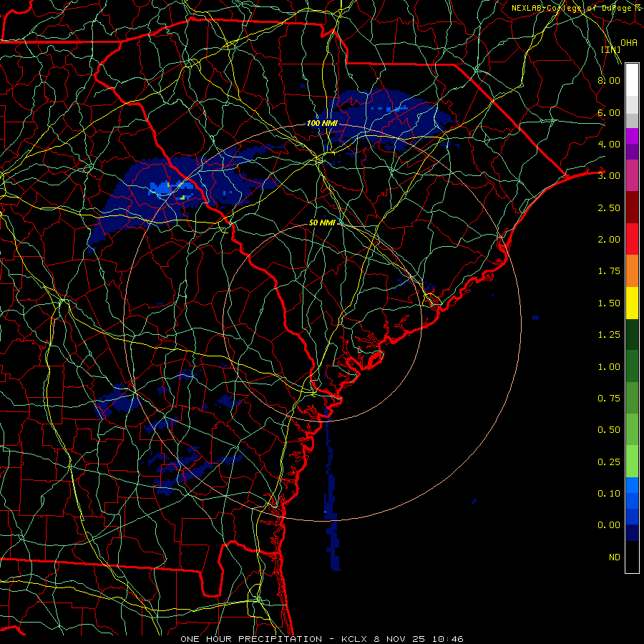Click the '1.25' legend value

pos(609,335)
